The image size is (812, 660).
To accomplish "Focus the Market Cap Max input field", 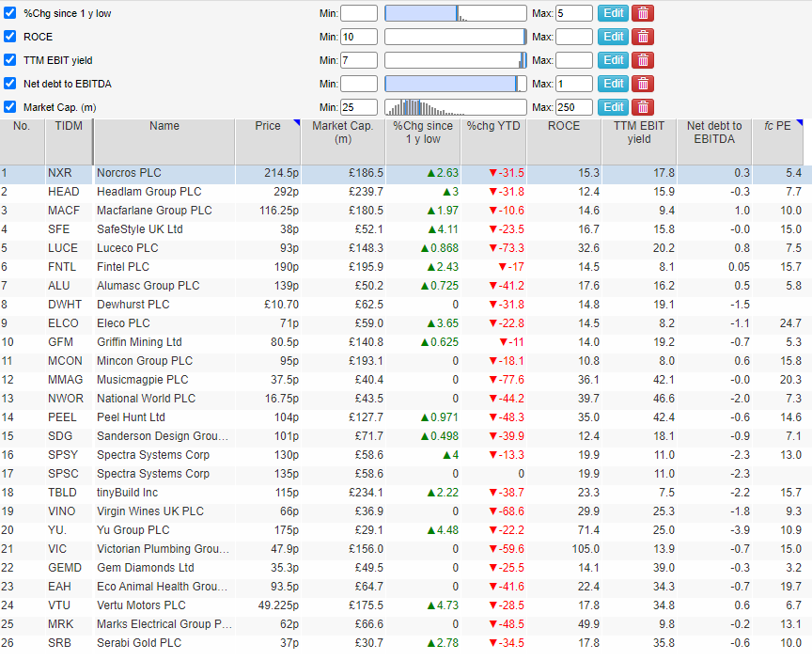I will tap(574, 107).
